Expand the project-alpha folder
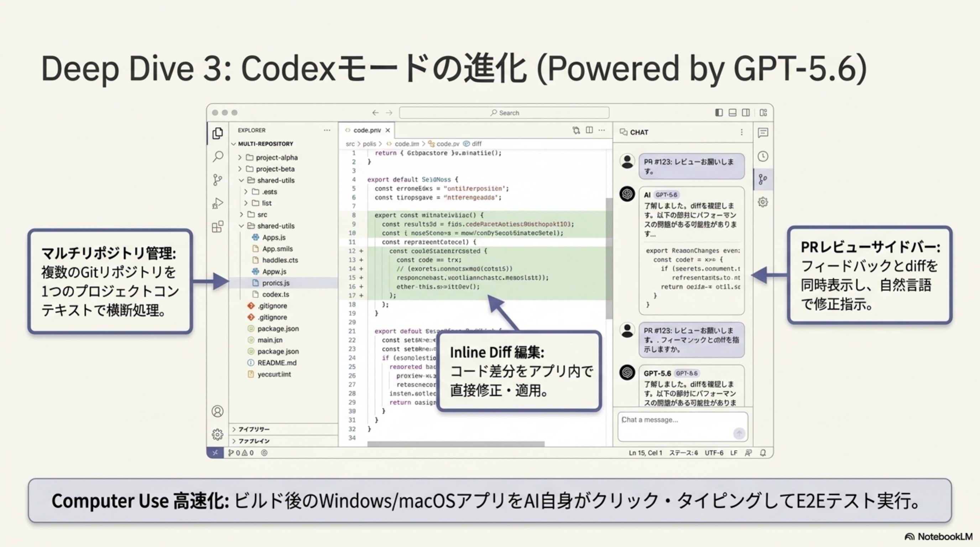980x547 pixels. click(272, 157)
